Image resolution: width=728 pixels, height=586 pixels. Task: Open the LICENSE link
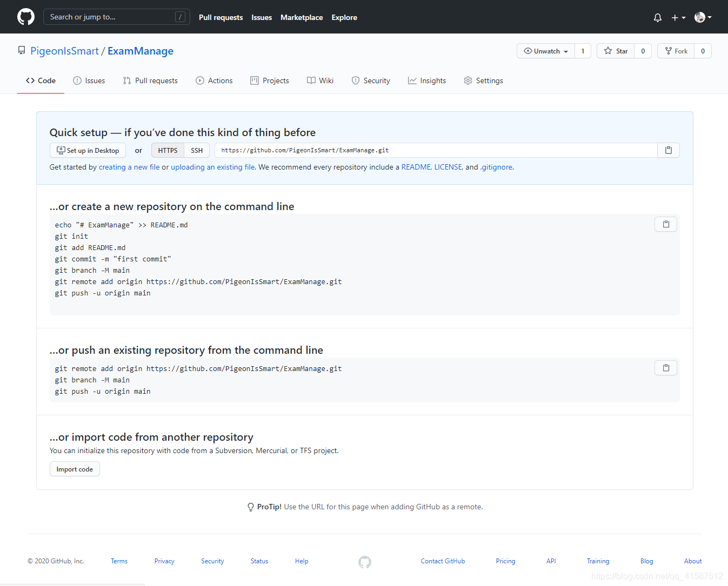click(448, 167)
